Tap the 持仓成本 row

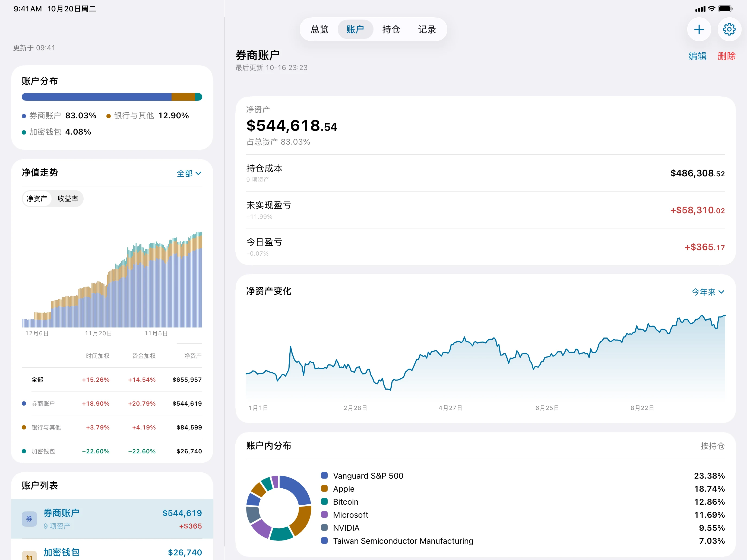click(x=485, y=173)
